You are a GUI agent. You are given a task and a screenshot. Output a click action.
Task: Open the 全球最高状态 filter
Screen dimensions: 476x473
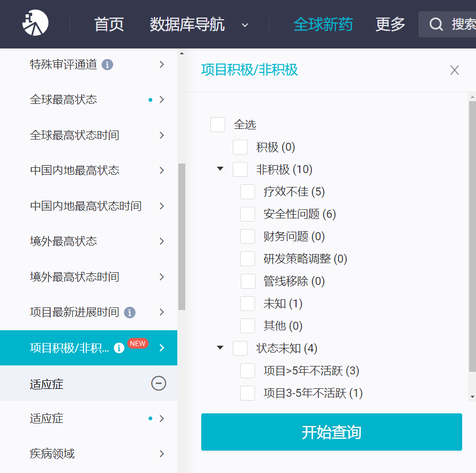coord(88,100)
